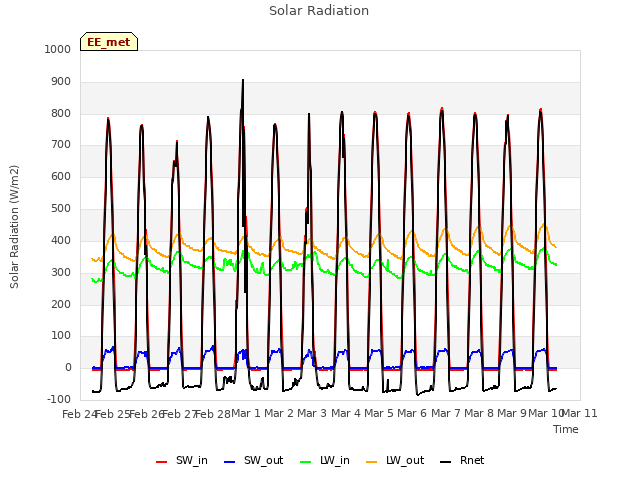Screen dimensions: 640x480
Task: Click the Mar 11 x-axis tick label
Action: click(x=580, y=413)
